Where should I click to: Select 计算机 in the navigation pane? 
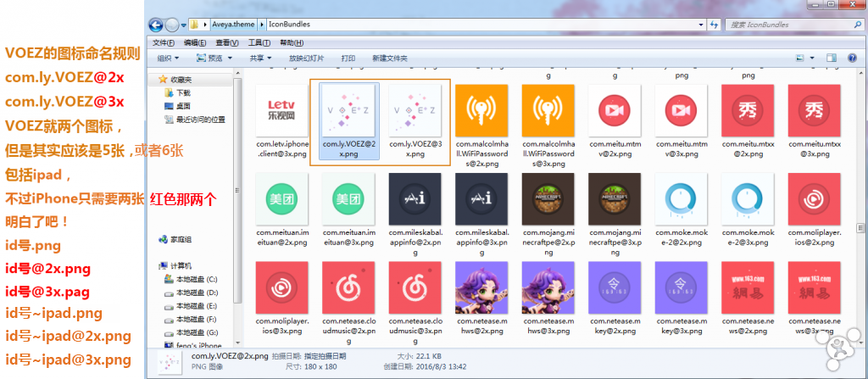(175, 266)
